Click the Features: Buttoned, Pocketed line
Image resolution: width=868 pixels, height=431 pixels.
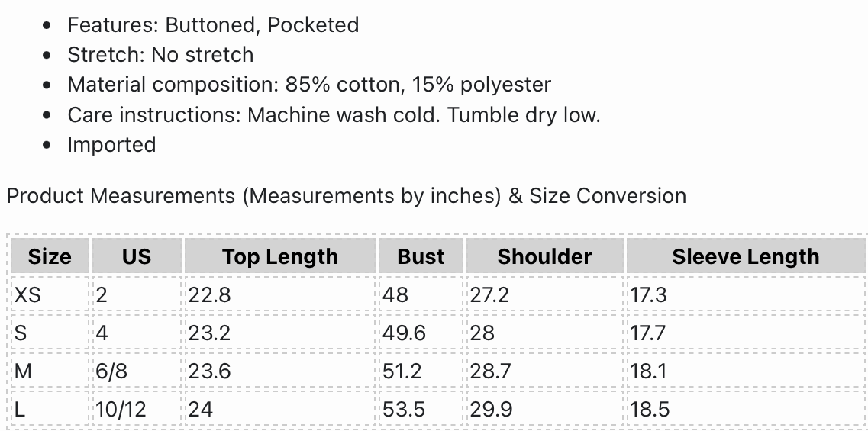coord(213,25)
